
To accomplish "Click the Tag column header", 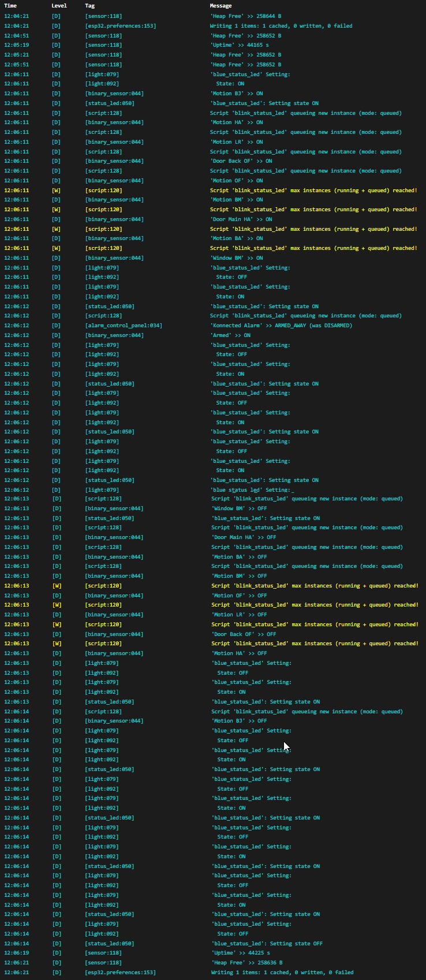I will [x=89, y=6].
